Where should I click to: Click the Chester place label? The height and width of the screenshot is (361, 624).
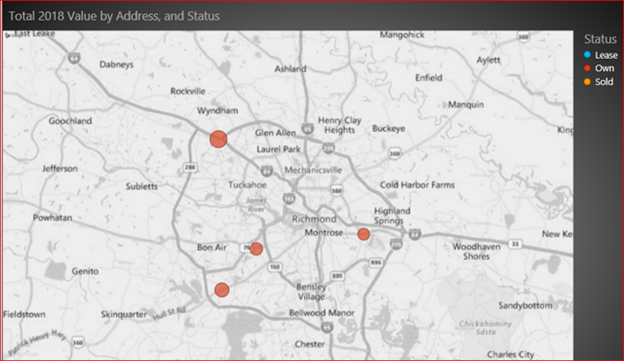310,344
